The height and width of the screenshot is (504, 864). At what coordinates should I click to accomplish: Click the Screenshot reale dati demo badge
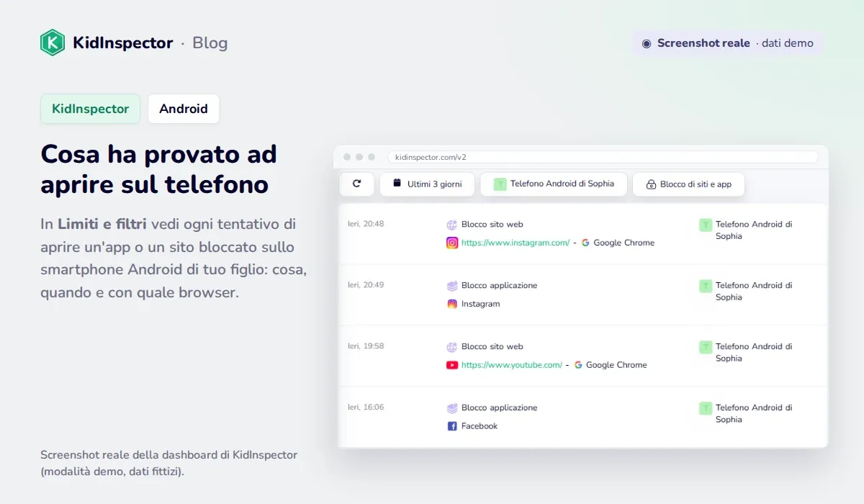point(728,43)
